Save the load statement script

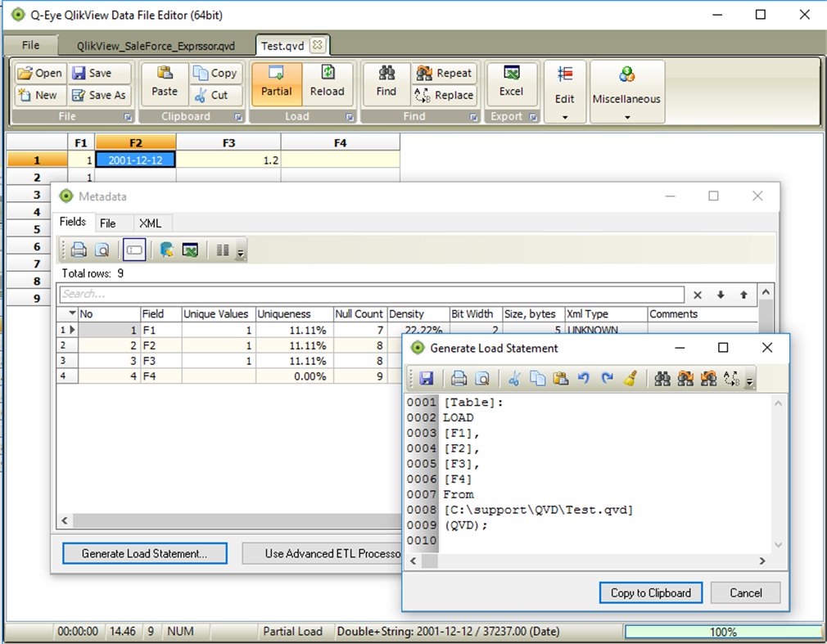[426, 378]
